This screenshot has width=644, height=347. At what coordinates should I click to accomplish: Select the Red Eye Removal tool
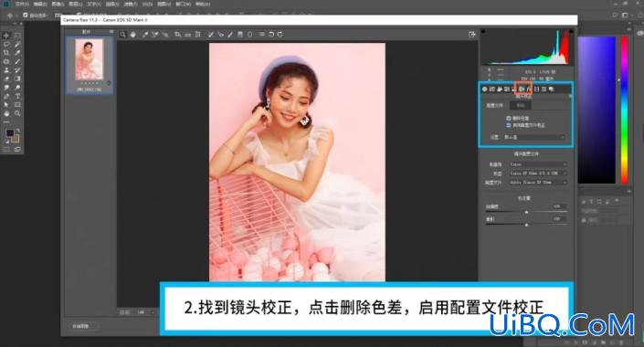[221, 35]
